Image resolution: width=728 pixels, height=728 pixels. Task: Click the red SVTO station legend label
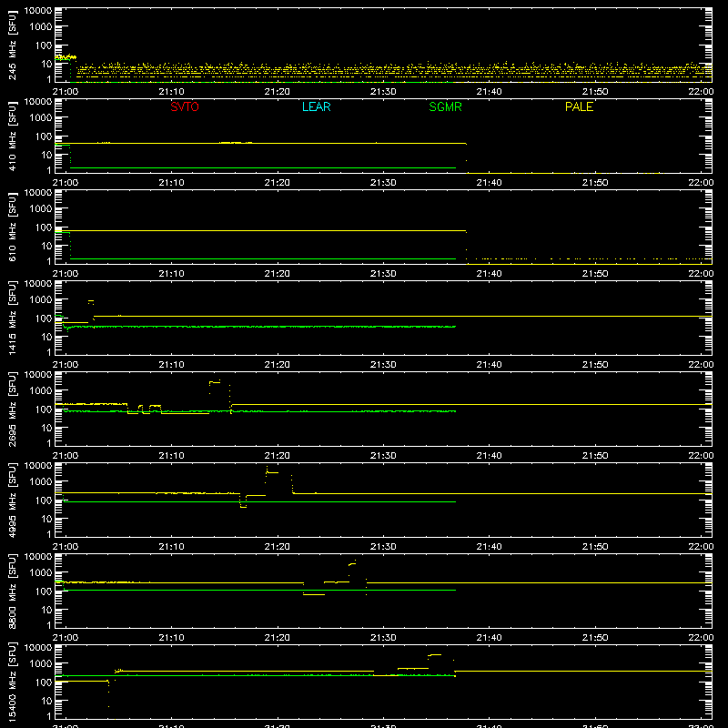185,106
